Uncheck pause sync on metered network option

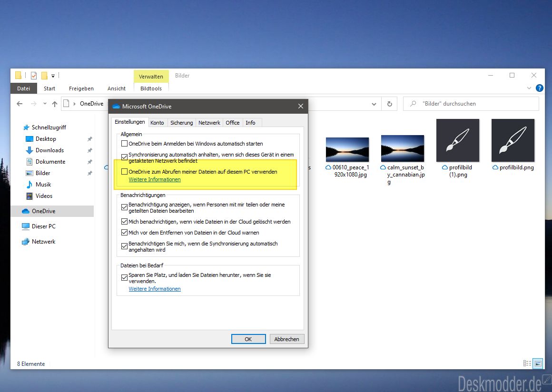tap(124, 157)
